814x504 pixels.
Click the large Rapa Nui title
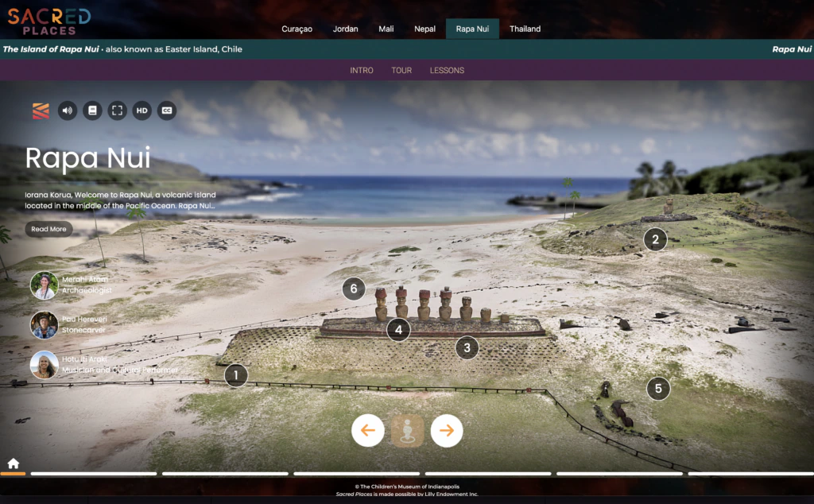[x=87, y=158]
